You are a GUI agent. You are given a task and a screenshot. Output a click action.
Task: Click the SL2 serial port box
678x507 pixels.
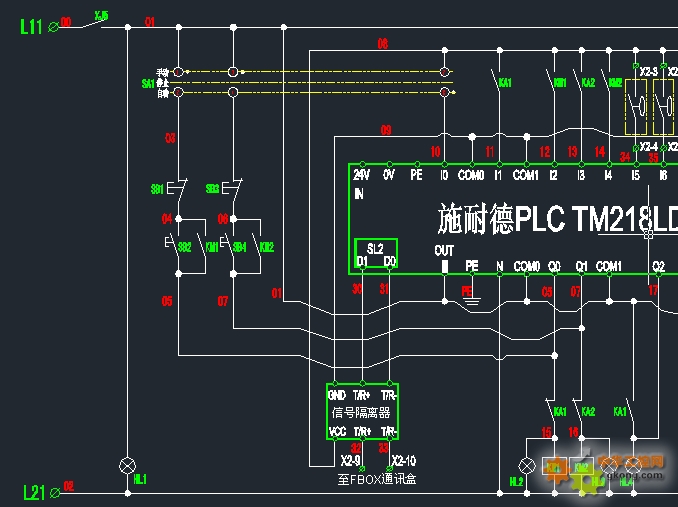pyautogui.click(x=375, y=254)
